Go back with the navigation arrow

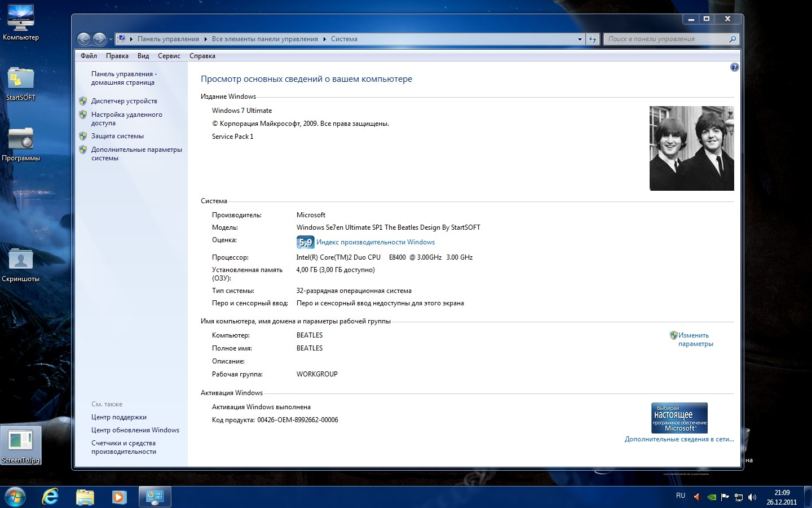[x=83, y=39]
